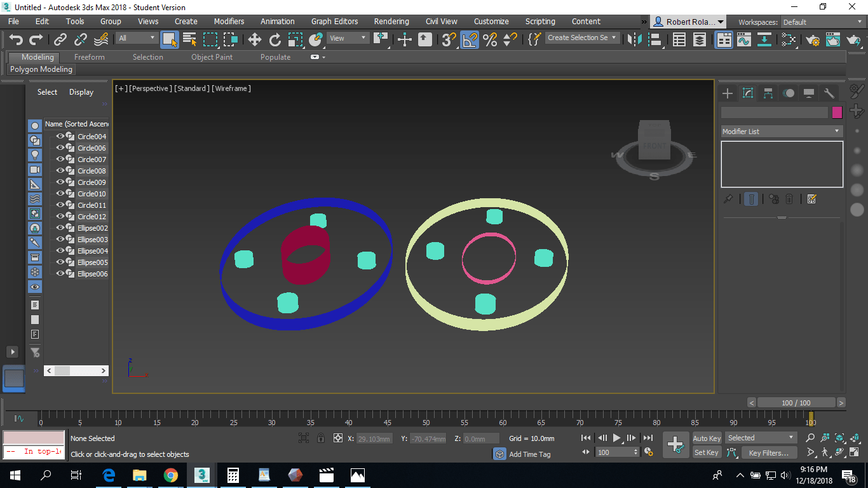Click the Undo arrow icon
The height and width of the screenshot is (488, 868).
coord(16,40)
